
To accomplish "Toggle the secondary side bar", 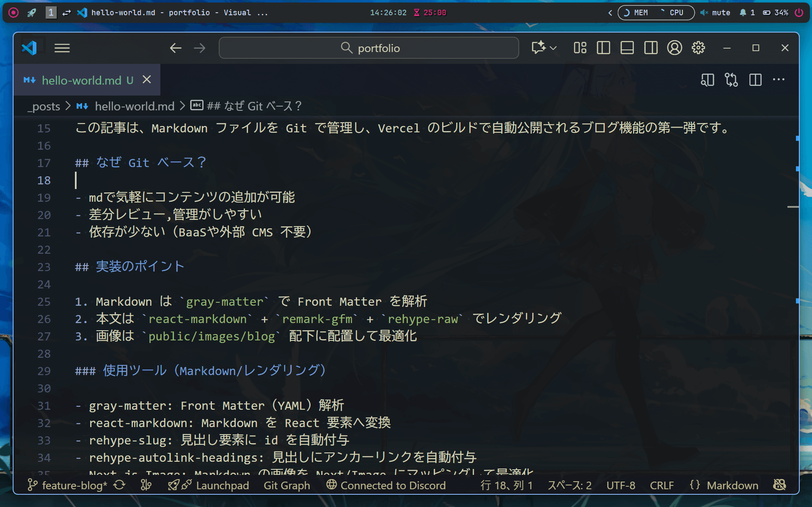I will (651, 48).
